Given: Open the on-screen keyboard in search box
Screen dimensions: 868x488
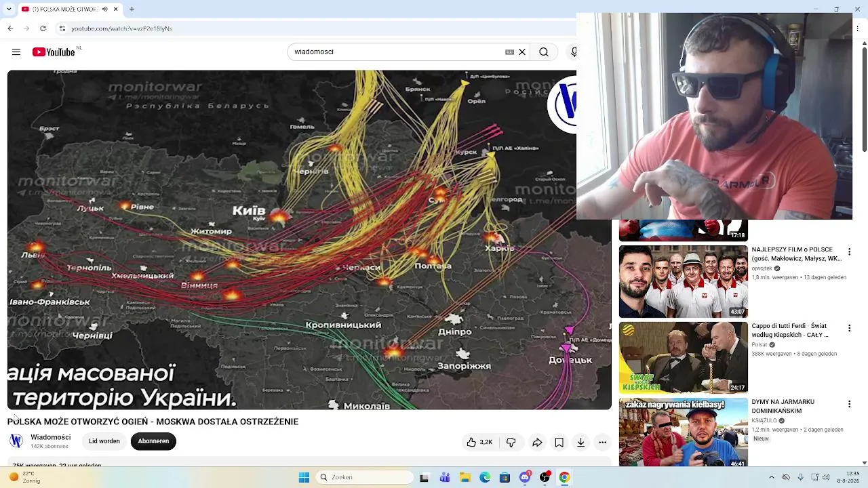Looking at the screenshot, I should 509,52.
